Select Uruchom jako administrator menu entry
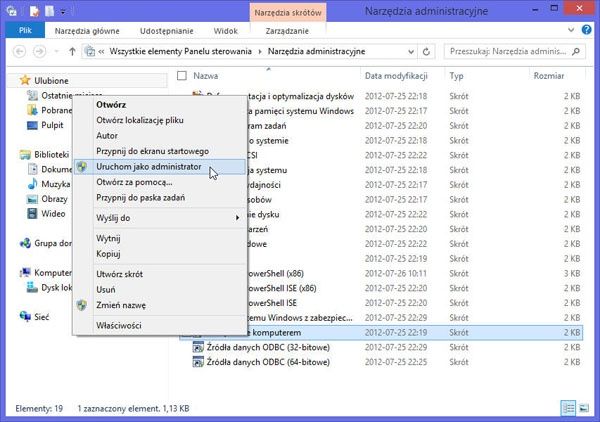This screenshot has height=422, width=600. click(x=159, y=167)
